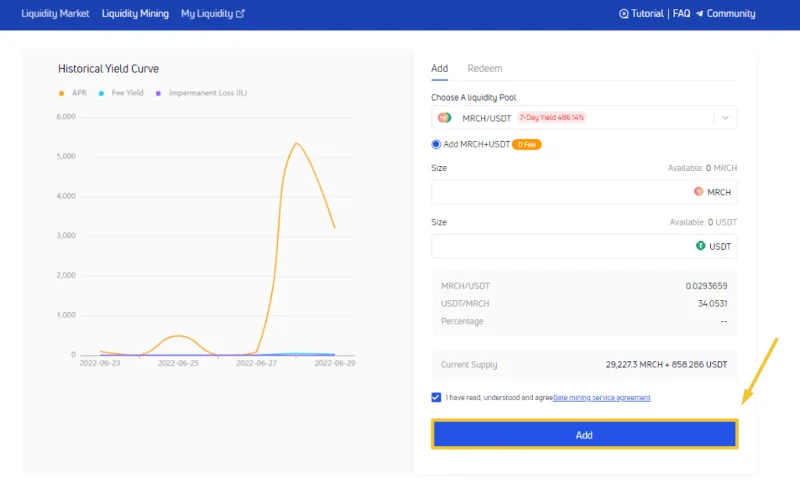Open the MRCH/USDT liquidity pool dropdown
The height and width of the screenshot is (493, 800).
(584, 118)
